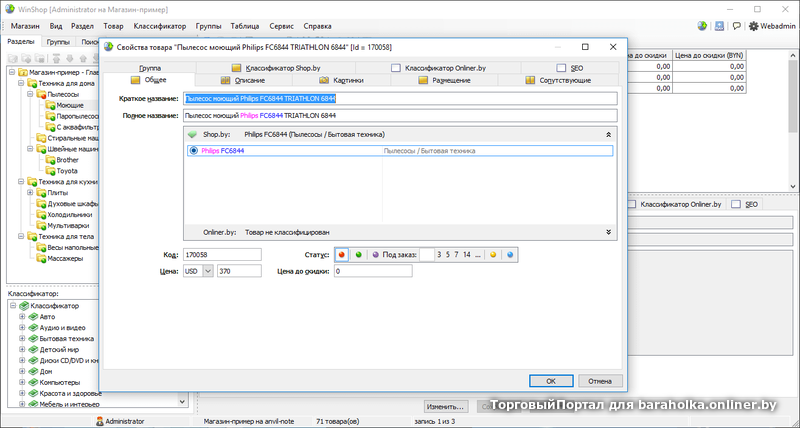
Task: Collapse the Швейные машины tree node
Action: [x=30, y=149]
